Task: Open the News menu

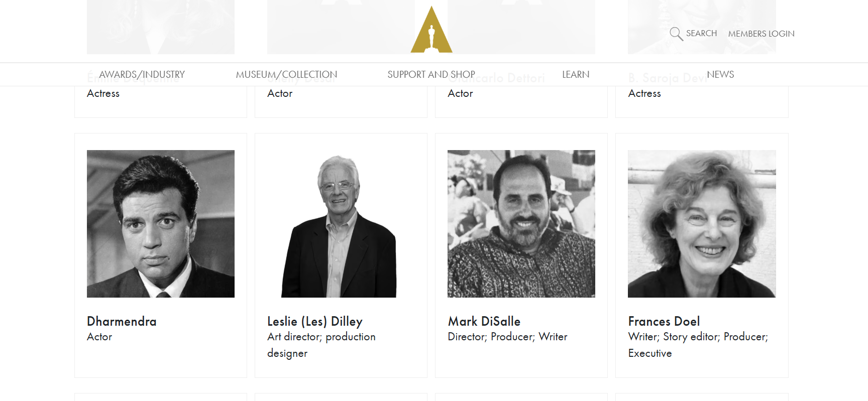Action: (x=720, y=74)
